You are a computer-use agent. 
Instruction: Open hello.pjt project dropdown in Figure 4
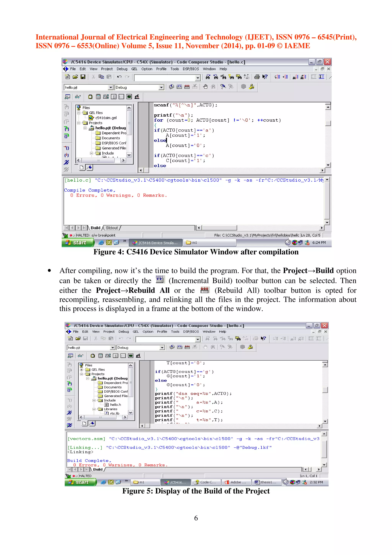tap(111, 87)
